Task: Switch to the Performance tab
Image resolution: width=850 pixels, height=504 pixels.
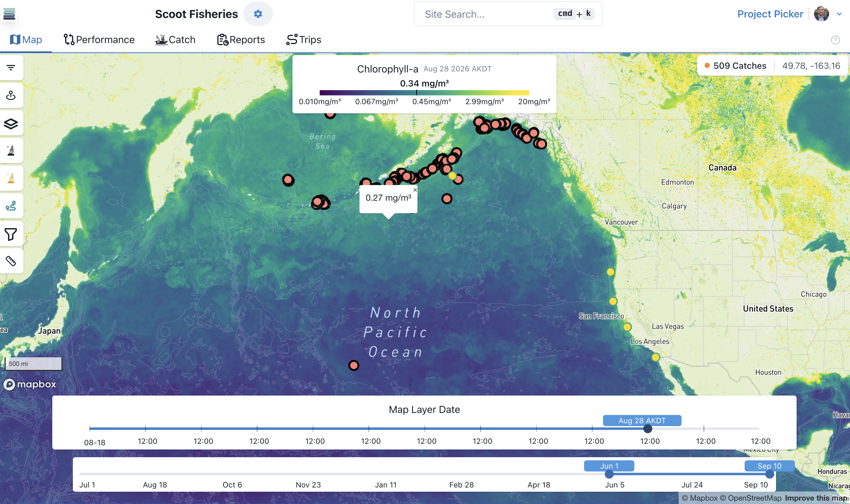Action: pos(99,40)
